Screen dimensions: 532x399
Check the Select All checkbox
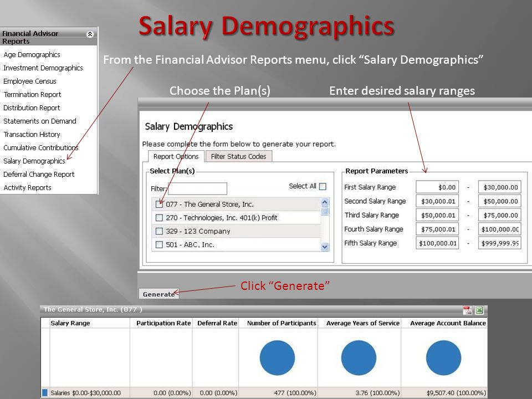tap(323, 186)
